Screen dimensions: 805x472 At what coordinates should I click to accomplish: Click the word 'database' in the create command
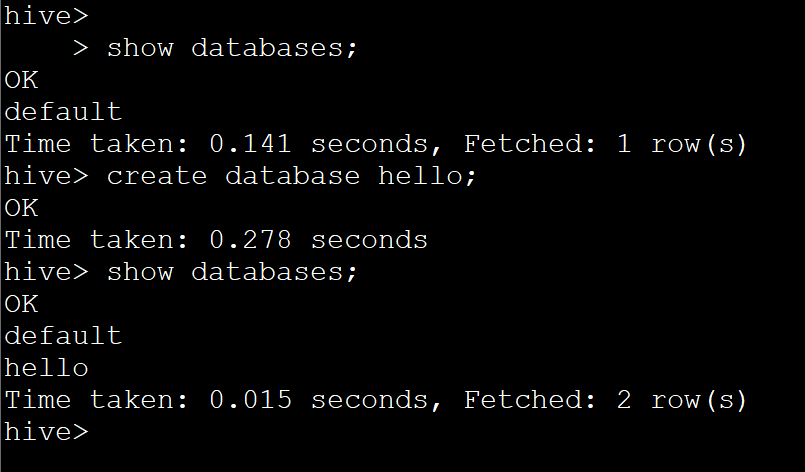(292, 175)
